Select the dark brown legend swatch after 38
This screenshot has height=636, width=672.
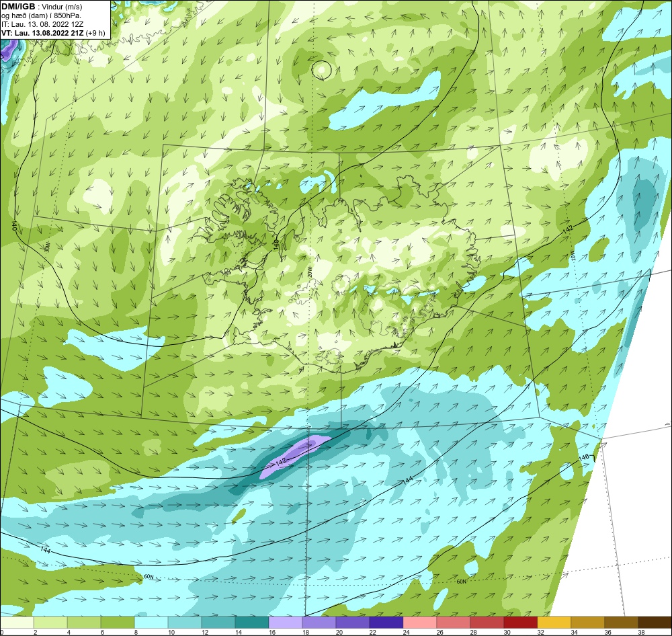655,622
